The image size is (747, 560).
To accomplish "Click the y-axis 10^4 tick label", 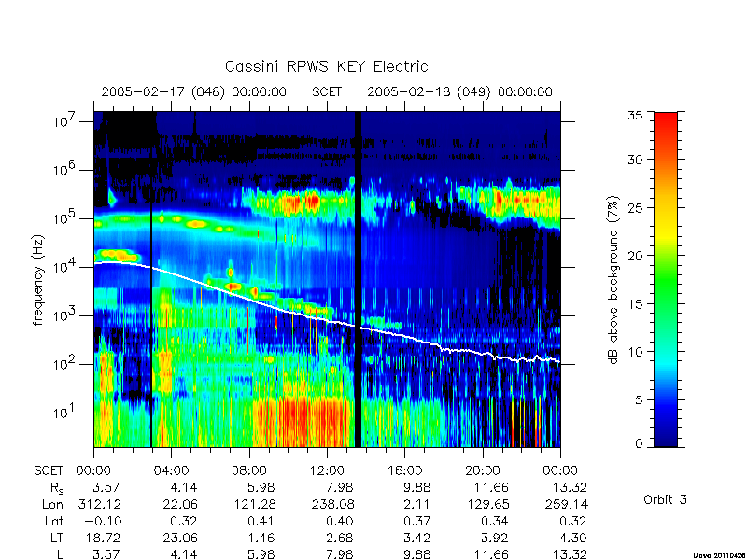I will (x=65, y=266).
